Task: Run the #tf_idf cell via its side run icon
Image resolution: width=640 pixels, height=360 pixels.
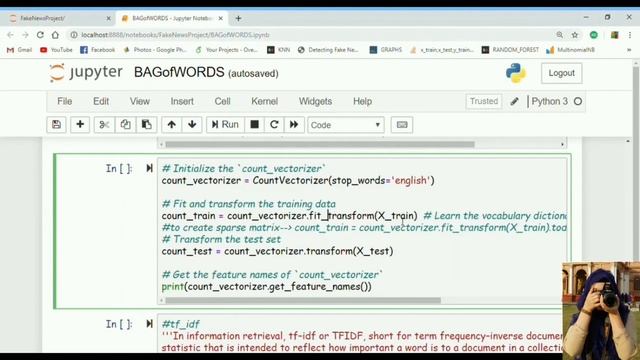Action: [149, 324]
